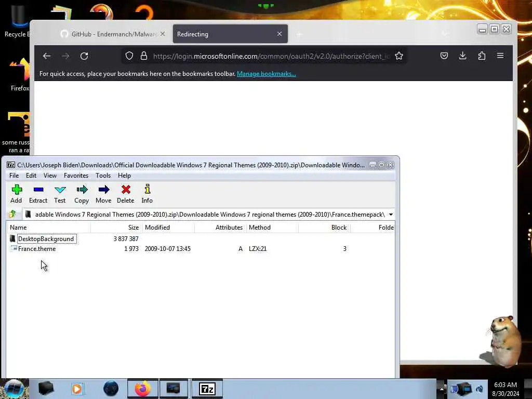Click the Manage bookmarks link

coord(267,74)
